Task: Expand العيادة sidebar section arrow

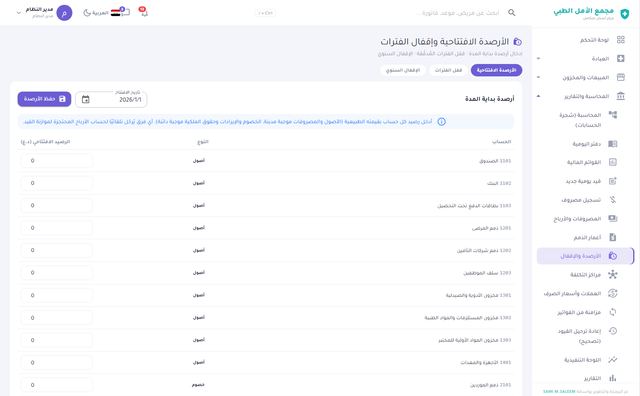Action: tap(538, 58)
